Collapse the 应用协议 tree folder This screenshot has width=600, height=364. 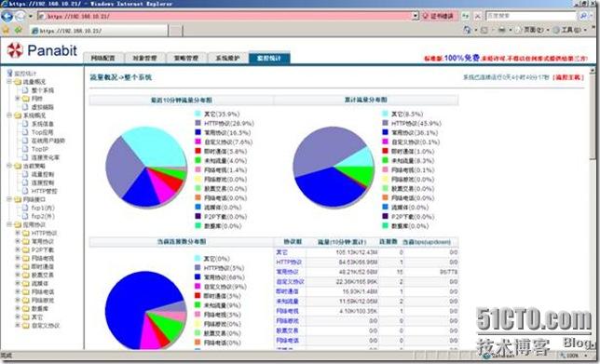[8, 224]
